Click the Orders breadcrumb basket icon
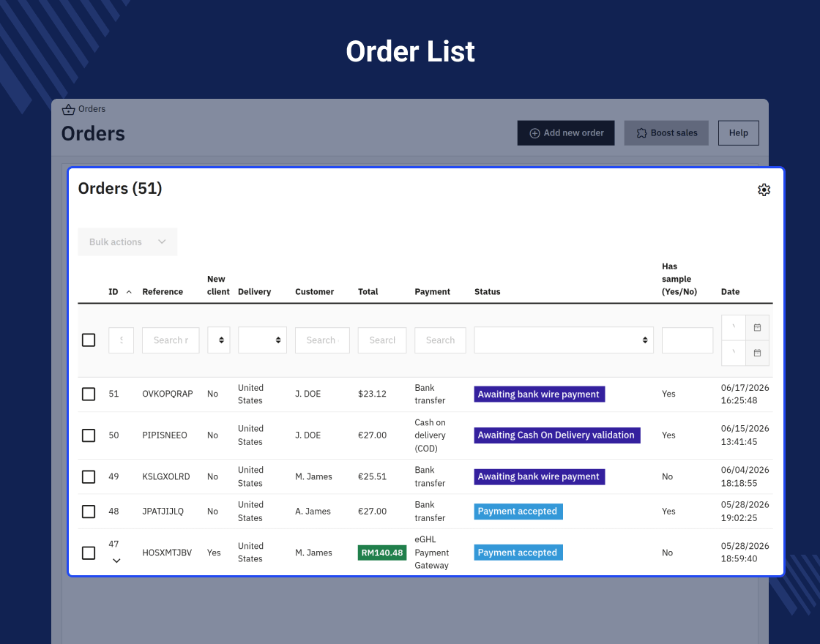This screenshot has height=644, width=820. [69, 109]
